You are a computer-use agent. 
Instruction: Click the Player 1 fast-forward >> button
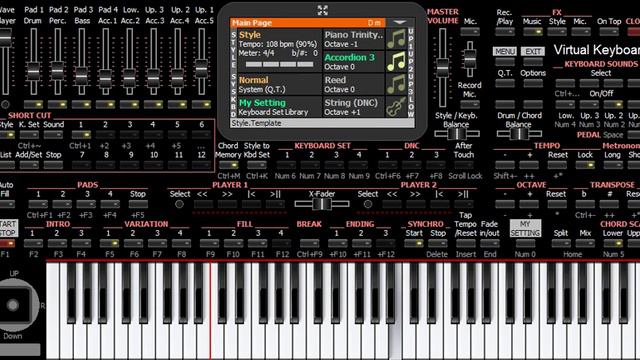pos(227,204)
